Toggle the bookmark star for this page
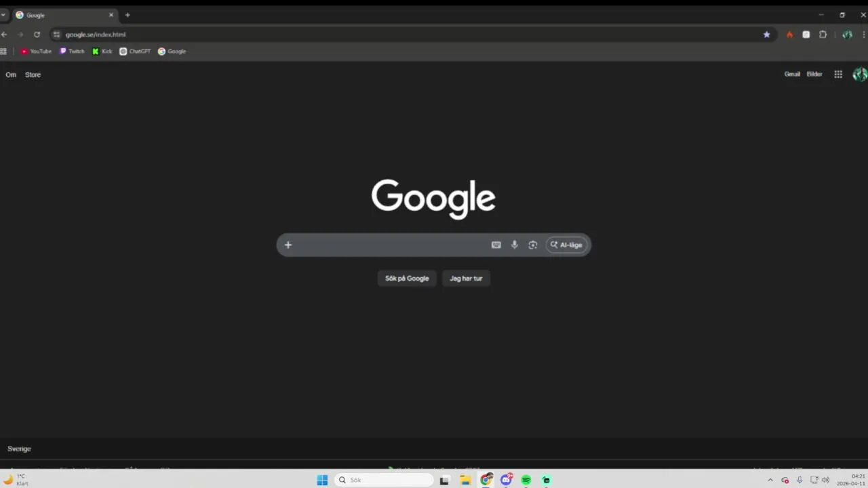 pos(767,35)
